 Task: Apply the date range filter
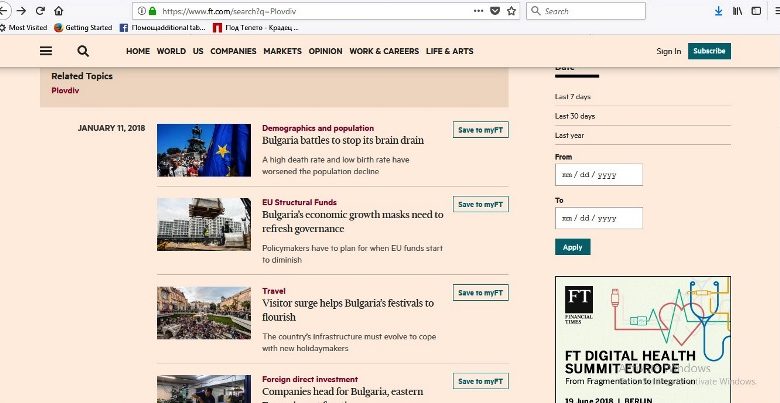pyautogui.click(x=572, y=247)
